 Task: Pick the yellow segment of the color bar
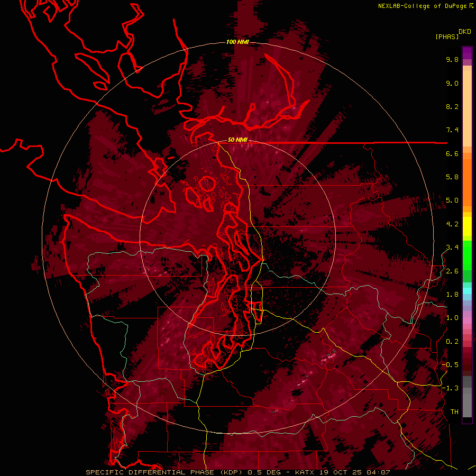(x=467, y=226)
